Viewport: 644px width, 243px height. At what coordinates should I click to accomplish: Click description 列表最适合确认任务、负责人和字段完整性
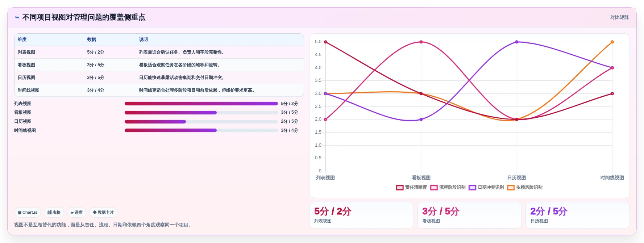click(x=182, y=52)
